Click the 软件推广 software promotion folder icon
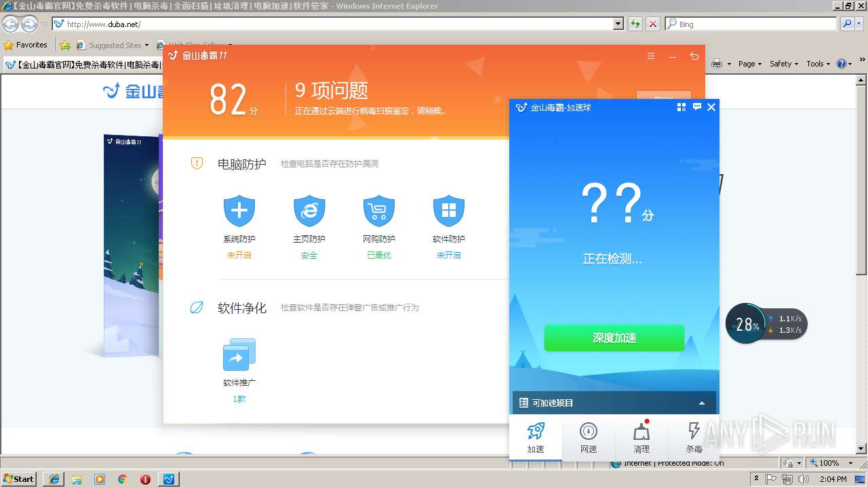 coord(239,354)
